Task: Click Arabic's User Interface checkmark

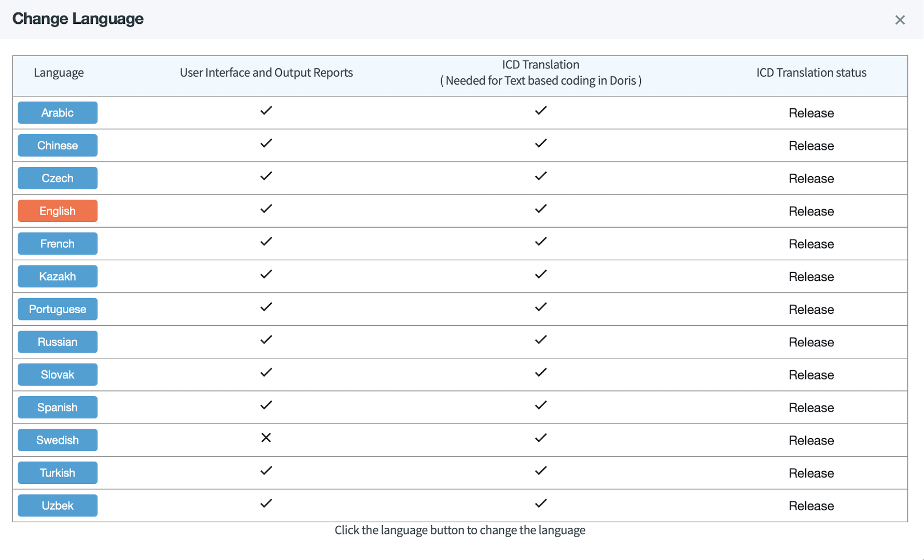Action: tap(266, 110)
